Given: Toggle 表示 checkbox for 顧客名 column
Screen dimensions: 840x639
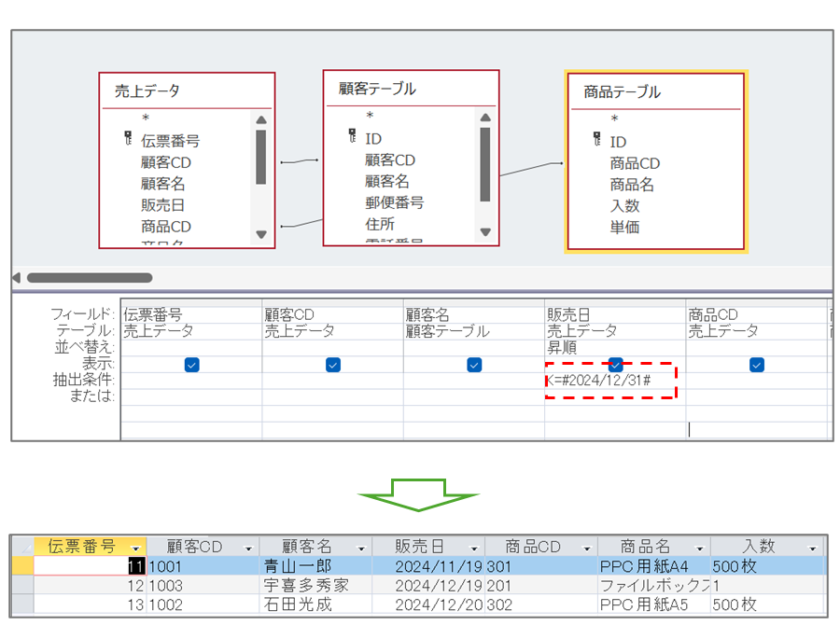Looking at the screenshot, I should click(x=474, y=365).
